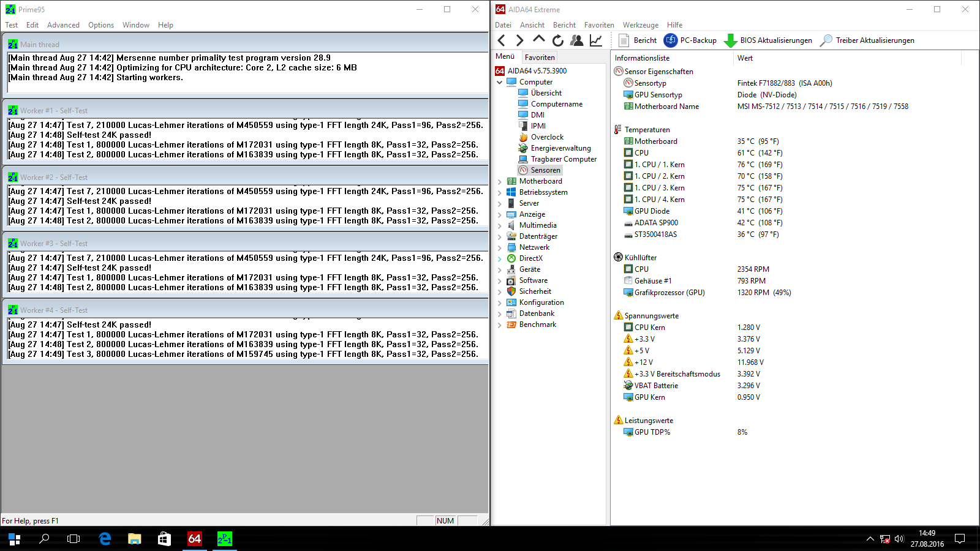Open the Prime95 Window menu
This screenshot has height=551, width=980.
pos(136,25)
